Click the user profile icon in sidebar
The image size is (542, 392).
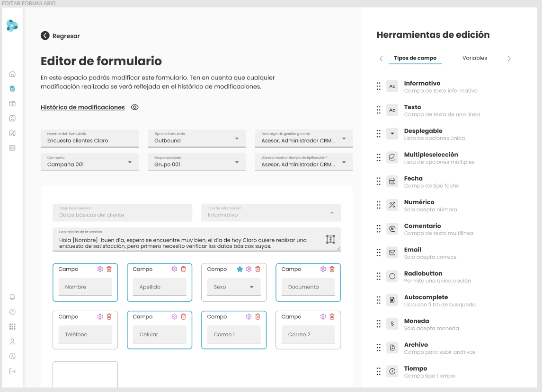pos(12,341)
